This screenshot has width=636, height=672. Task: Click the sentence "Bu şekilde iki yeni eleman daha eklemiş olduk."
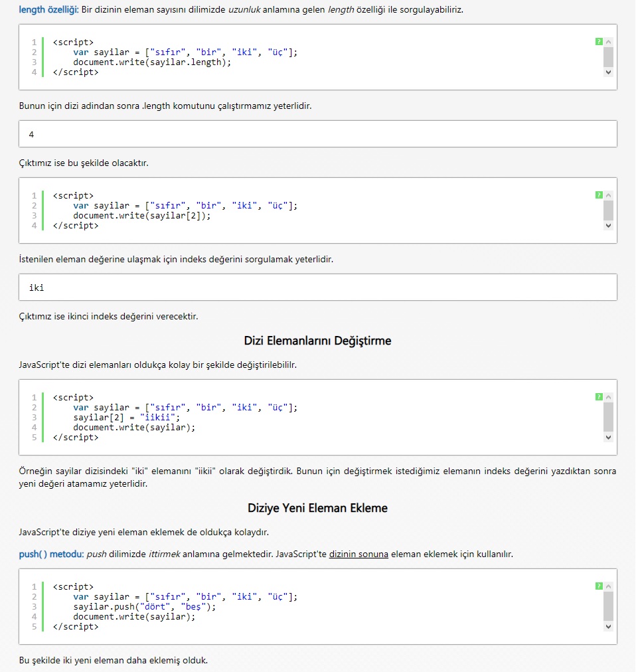click(113, 660)
